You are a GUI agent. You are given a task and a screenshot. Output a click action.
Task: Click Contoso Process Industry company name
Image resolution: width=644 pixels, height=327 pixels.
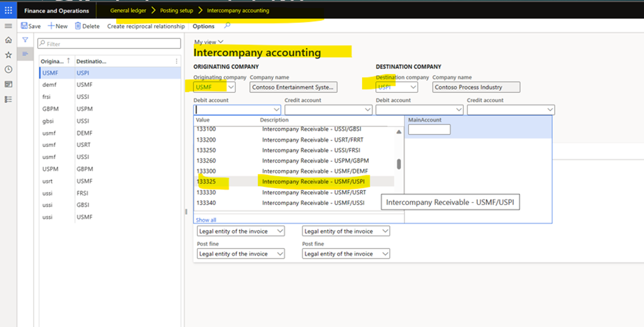click(x=477, y=87)
